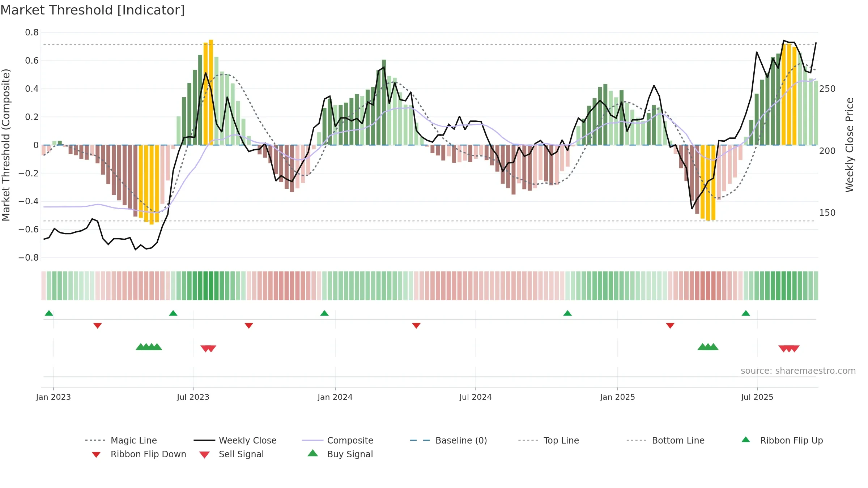The height and width of the screenshot is (488, 868).
Task: Click the ribbon flip down marker in spring 2024
Action: click(416, 326)
